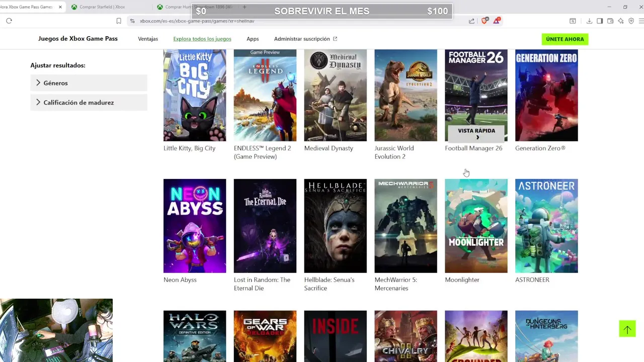
Task: Open MechWarrior 5 Mercenaries cover art
Action: pyautogui.click(x=406, y=226)
